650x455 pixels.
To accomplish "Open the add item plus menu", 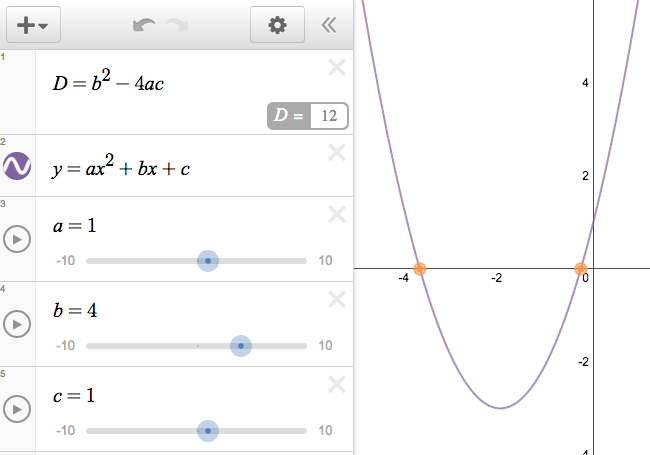I will (33, 26).
